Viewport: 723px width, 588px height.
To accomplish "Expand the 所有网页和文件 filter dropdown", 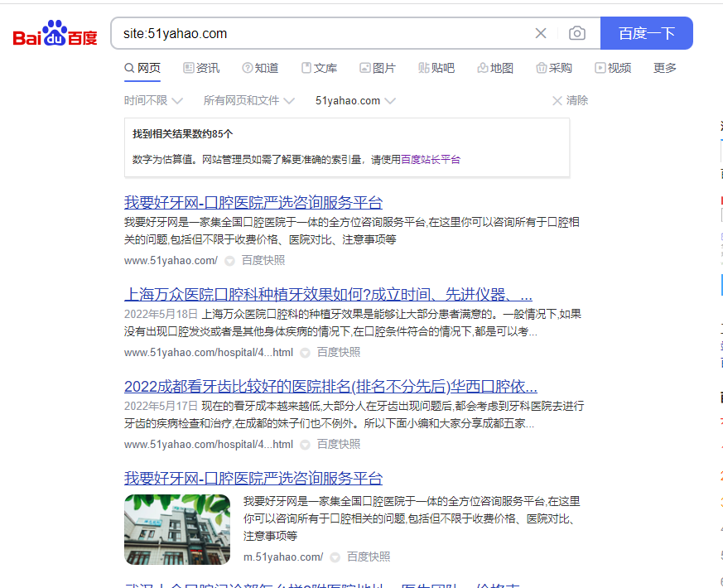I will (x=248, y=100).
